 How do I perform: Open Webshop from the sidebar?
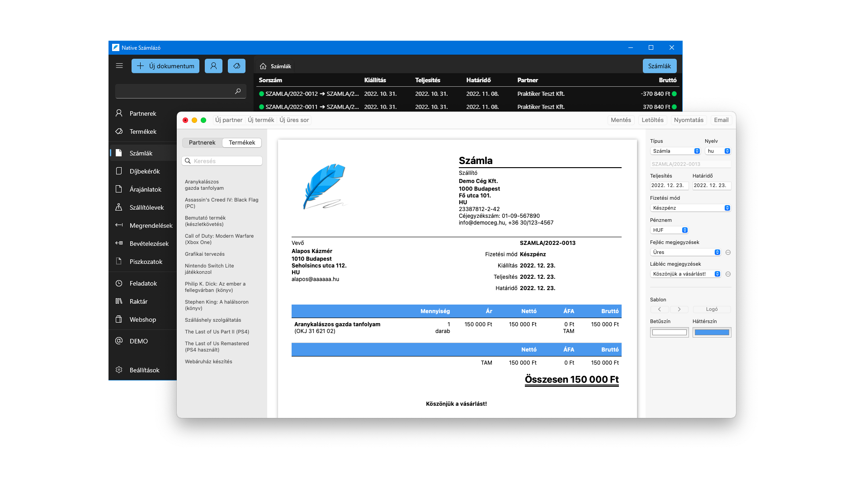click(142, 319)
